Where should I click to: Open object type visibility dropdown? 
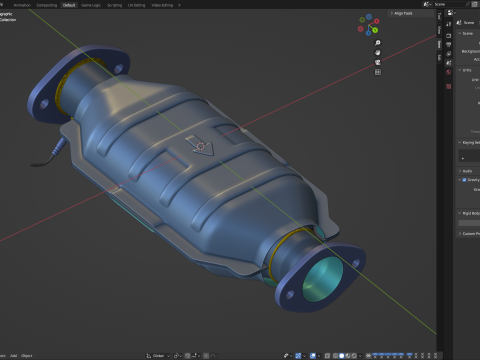pos(287,356)
